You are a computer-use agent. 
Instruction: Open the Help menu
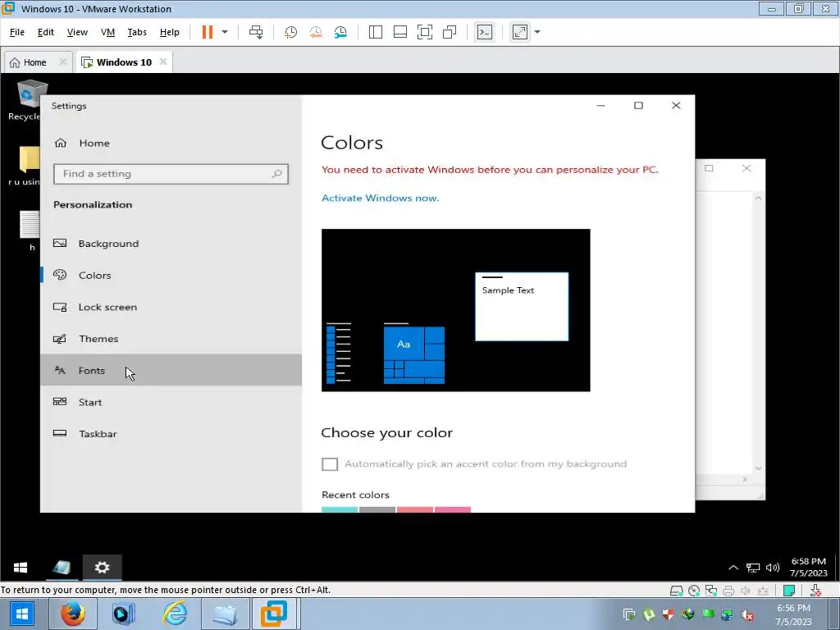[x=169, y=32]
